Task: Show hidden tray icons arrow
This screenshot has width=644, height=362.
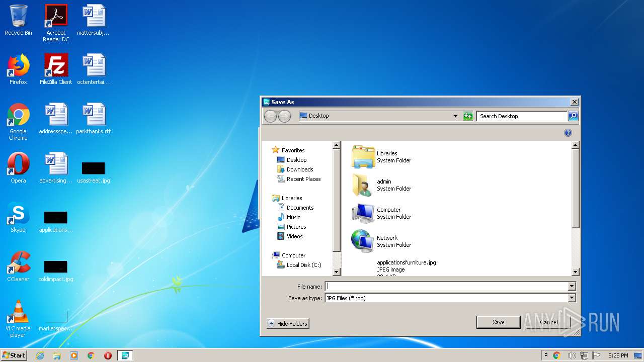Action: coord(546,355)
